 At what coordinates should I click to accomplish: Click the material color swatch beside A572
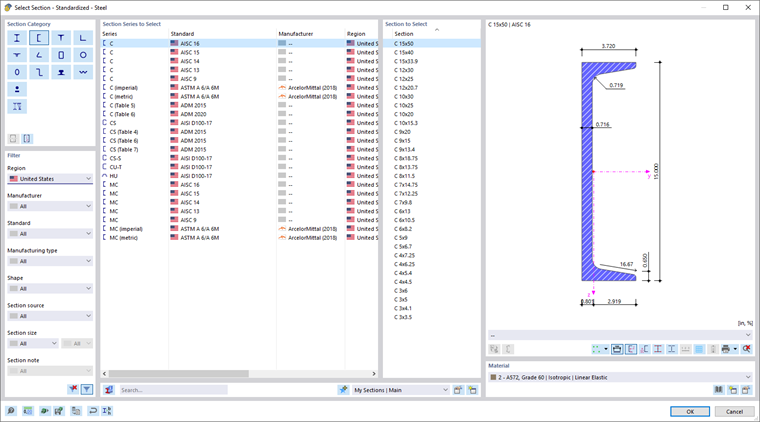(x=493, y=377)
